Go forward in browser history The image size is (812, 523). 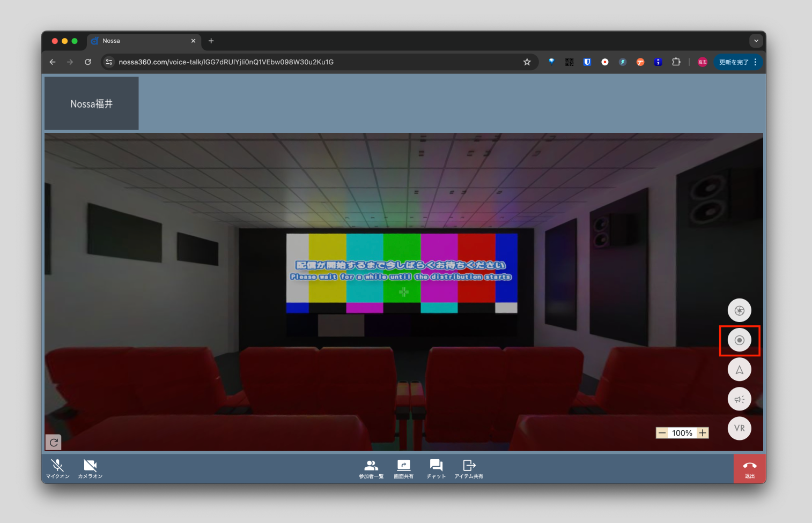click(x=70, y=62)
